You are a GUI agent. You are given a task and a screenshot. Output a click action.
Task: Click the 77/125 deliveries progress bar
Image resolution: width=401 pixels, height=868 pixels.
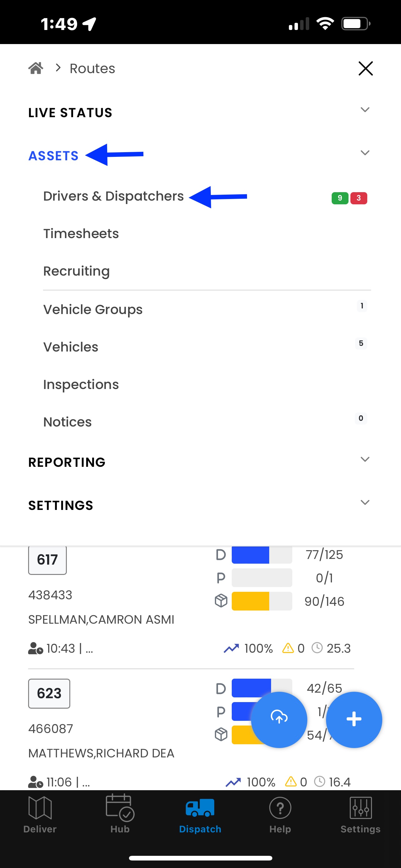262,555
